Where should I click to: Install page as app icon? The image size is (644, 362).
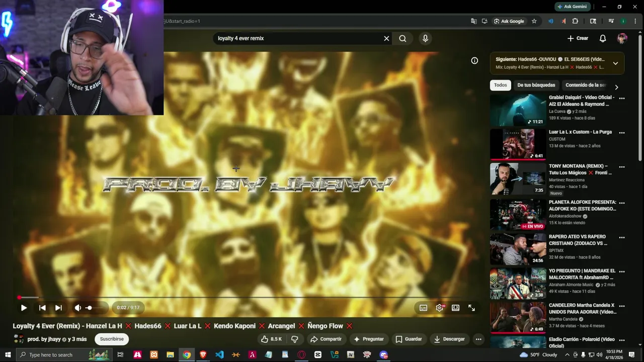485,21
